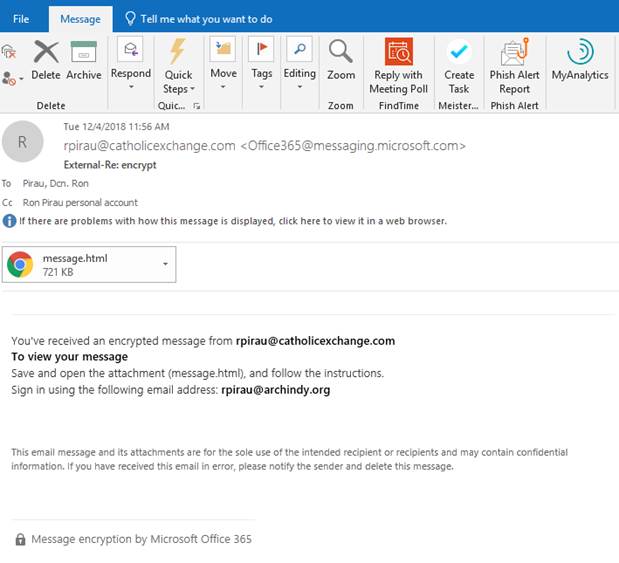Open the Quick Steps gallery
This screenshot has width=619, height=563.
coord(178,66)
